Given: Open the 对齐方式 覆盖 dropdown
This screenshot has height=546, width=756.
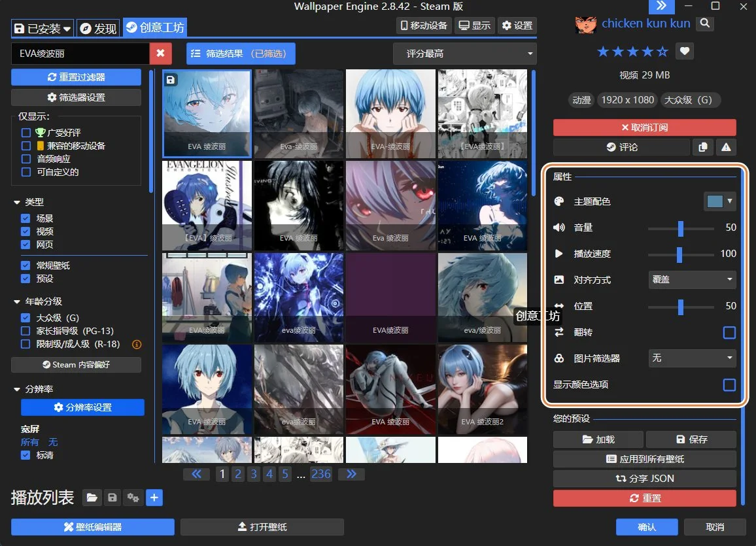Looking at the screenshot, I should point(692,279).
